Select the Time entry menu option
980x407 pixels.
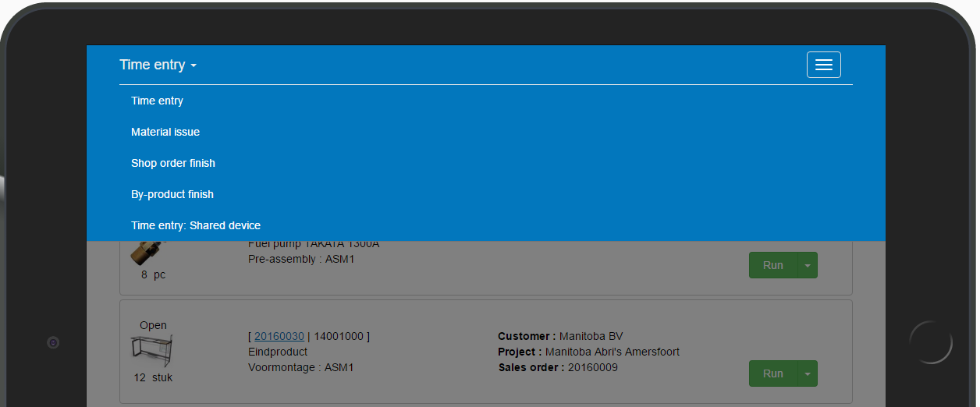point(157,101)
